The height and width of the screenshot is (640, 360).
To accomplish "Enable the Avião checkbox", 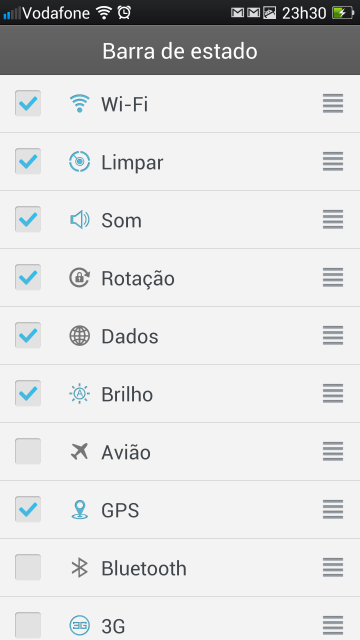I will point(28,451).
